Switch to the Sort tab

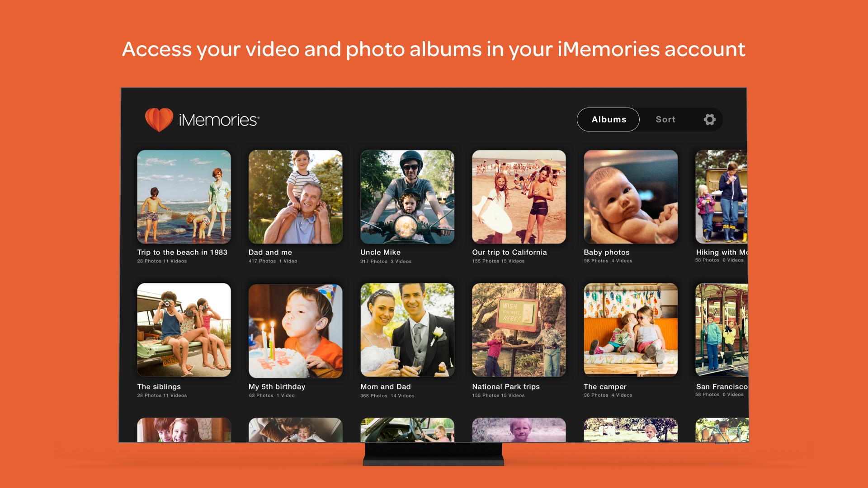point(665,119)
